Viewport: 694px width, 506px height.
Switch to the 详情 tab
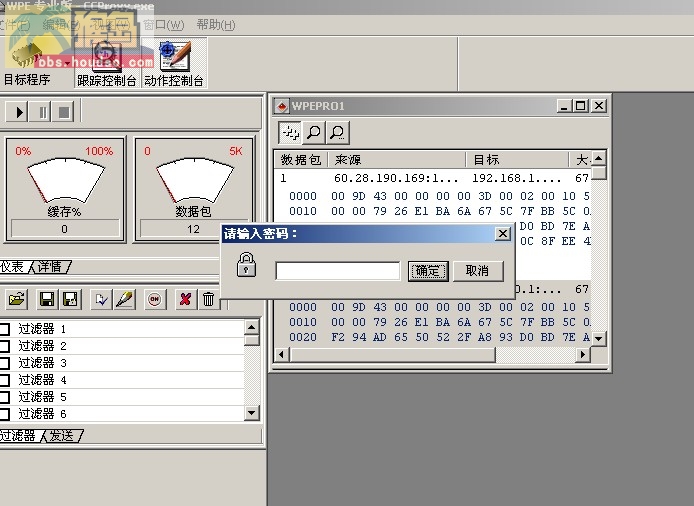[50, 267]
